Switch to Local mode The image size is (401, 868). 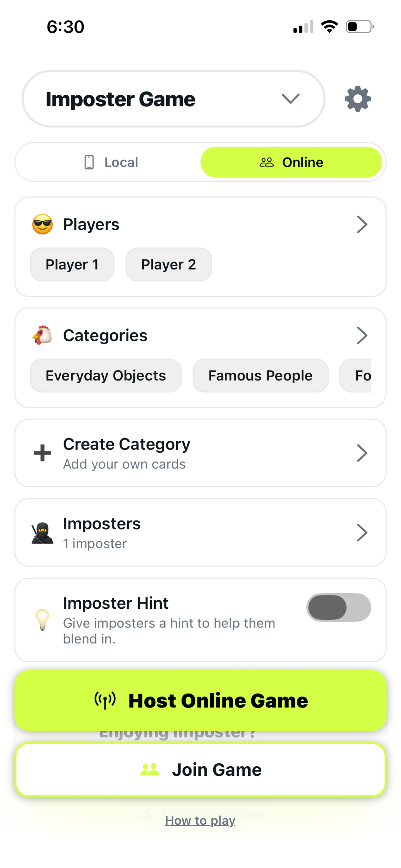[x=111, y=162]
